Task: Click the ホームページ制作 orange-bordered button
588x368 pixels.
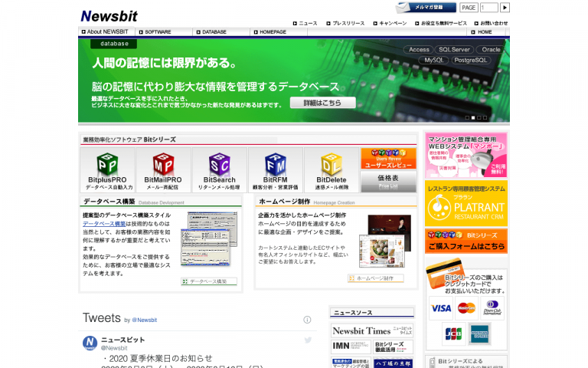Action: tap(376, 278)
